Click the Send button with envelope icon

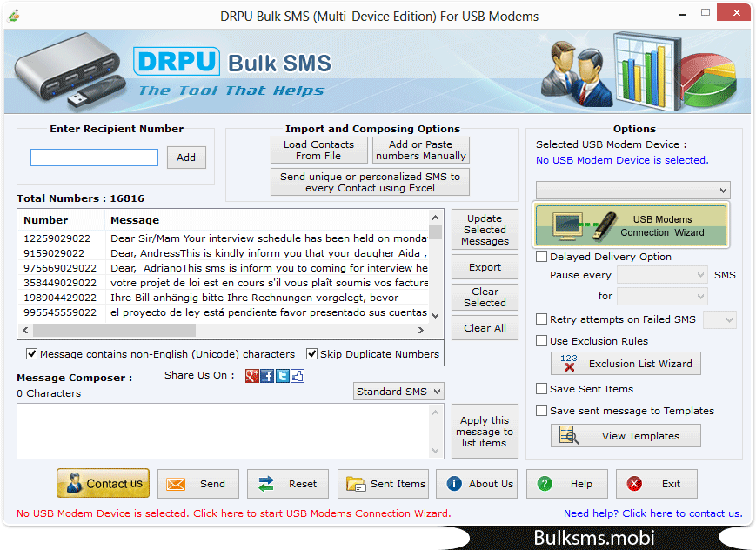198,484
